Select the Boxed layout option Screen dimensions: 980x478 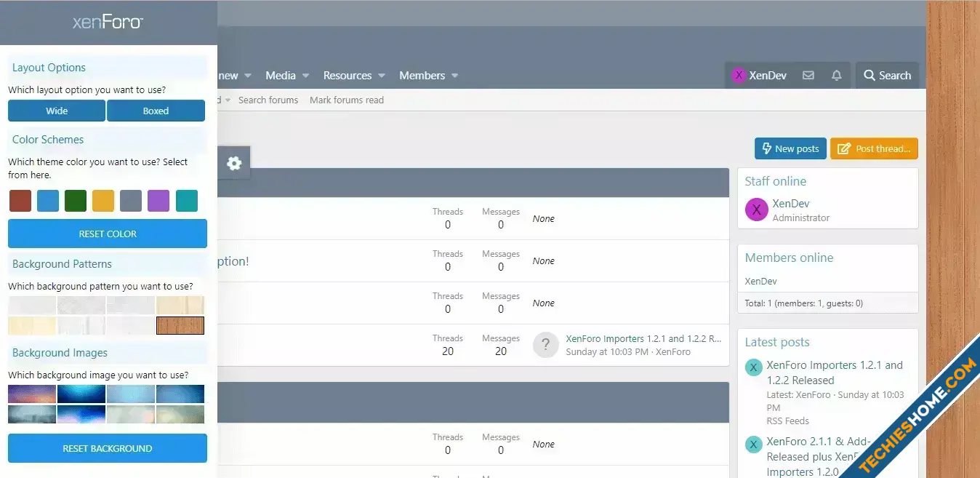coord(156,111)
